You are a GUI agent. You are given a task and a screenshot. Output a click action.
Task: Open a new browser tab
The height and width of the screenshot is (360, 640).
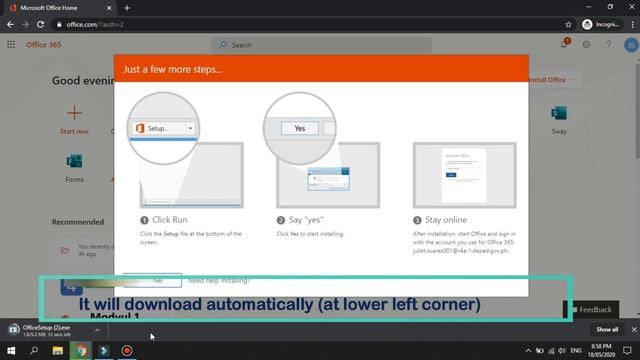pyautogui.click(x=127, y=8)
